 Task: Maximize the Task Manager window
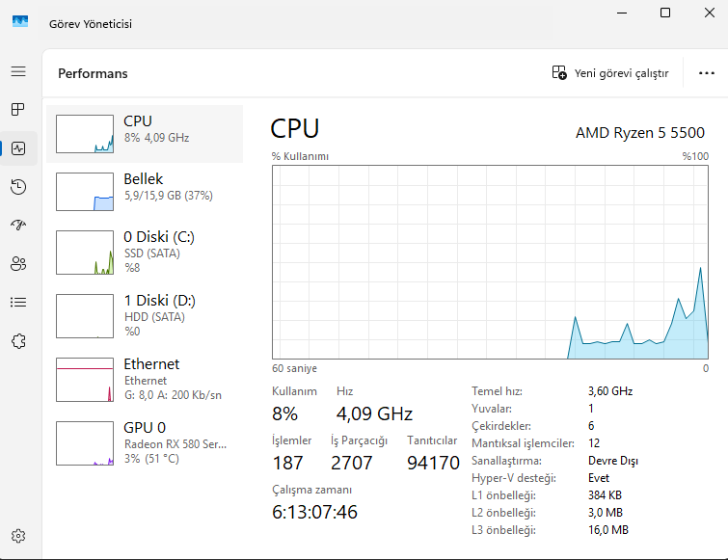coord(665,13)
